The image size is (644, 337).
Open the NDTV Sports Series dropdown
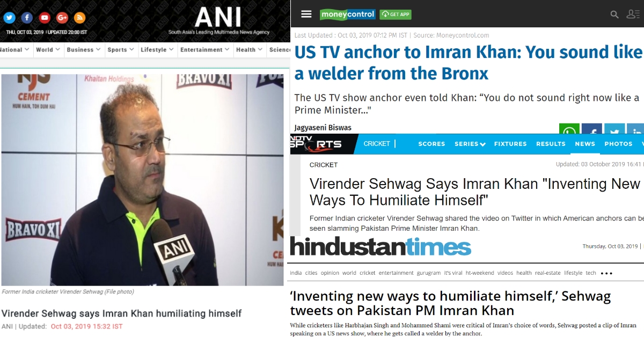(x=470, y=144)
